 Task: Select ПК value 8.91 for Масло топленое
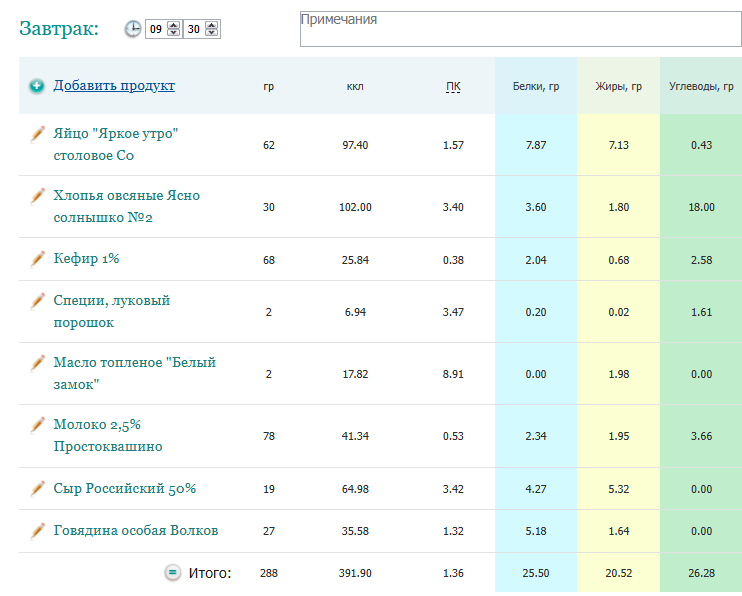coord(453,374)
